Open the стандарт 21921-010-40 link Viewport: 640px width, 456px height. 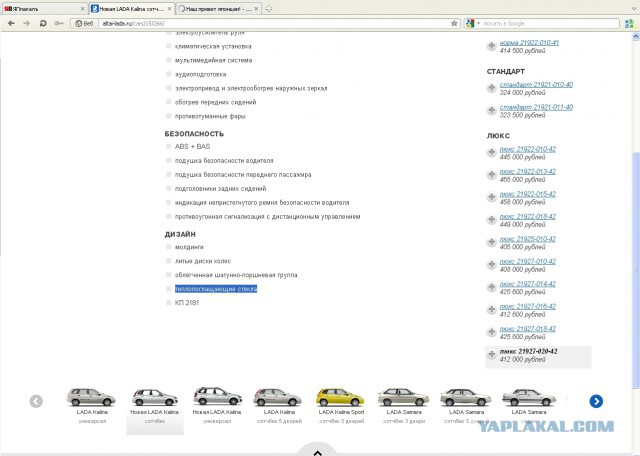tap(536, 85)
